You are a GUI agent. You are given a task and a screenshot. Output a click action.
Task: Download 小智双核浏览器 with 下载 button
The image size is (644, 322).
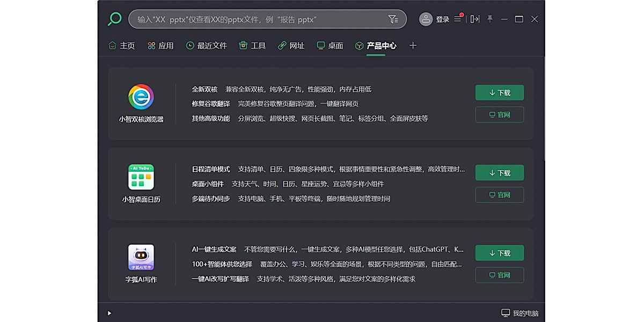(x=499, y=92)
